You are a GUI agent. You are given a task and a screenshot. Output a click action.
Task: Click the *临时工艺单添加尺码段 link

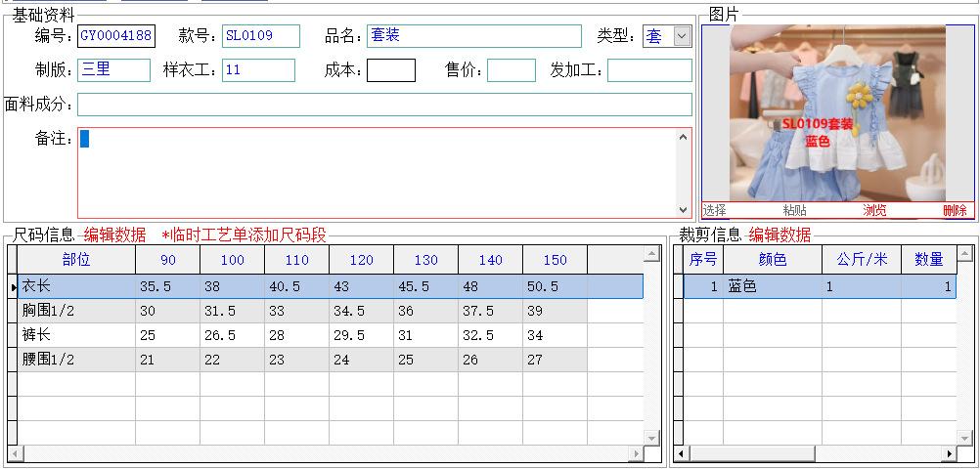pyautogui.click(x=244, y=235)
